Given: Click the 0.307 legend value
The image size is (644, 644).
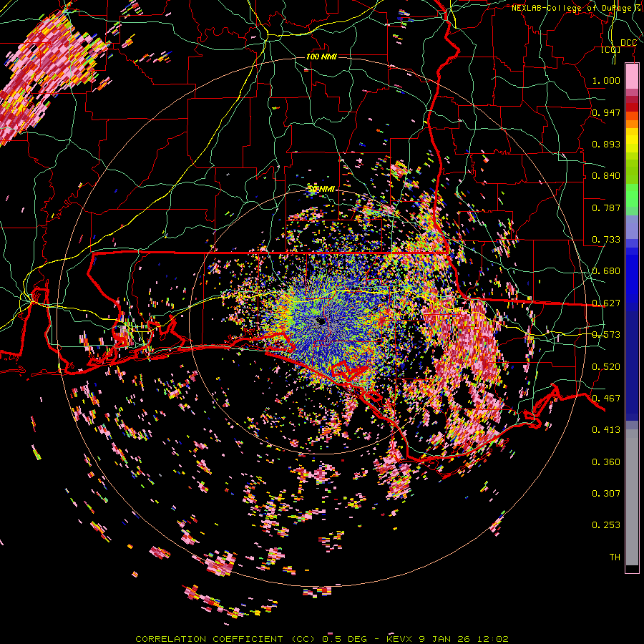Looking at the screenshot, I should [x=606, y=494].
